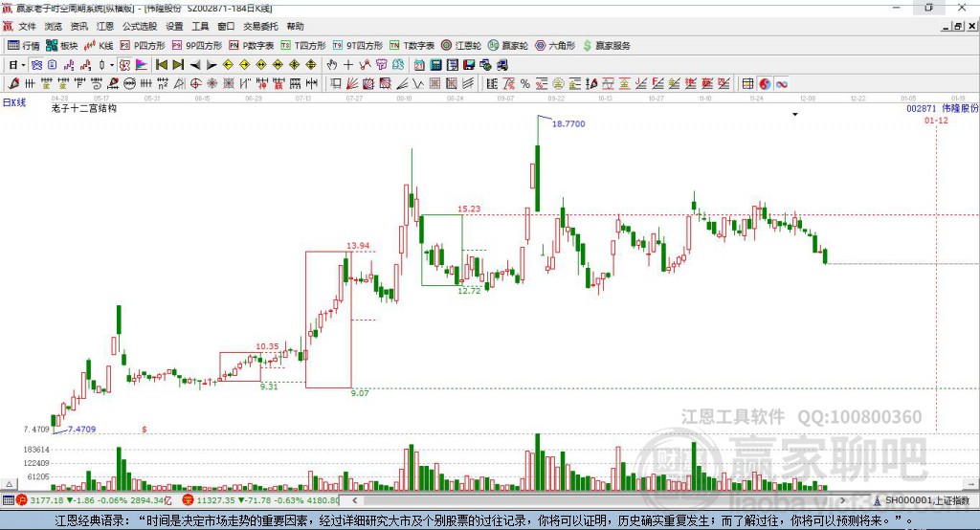980x530 pixels.
Task: Expand the 日 period dropdown arrow
Action: point(23,65)
